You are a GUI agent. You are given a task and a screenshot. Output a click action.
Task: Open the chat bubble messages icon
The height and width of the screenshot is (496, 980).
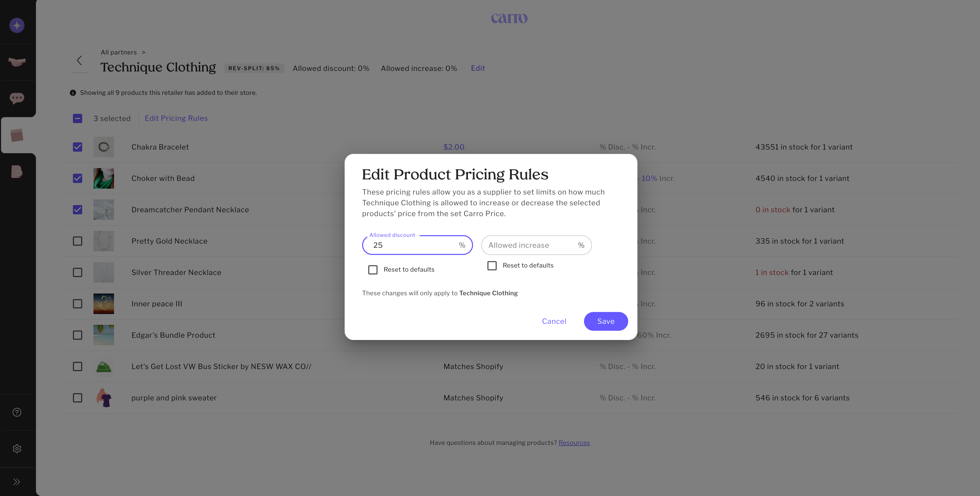click(17, 98)
